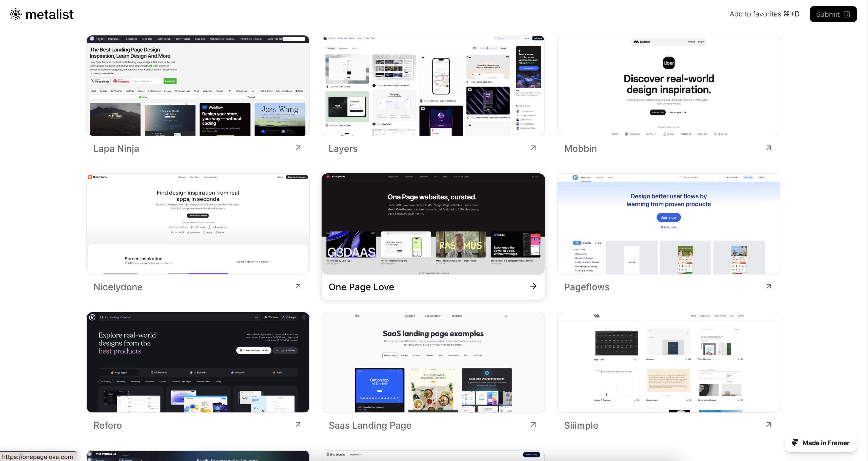Click the arrow icon beside Mobbin

click(x=768, y=148)
